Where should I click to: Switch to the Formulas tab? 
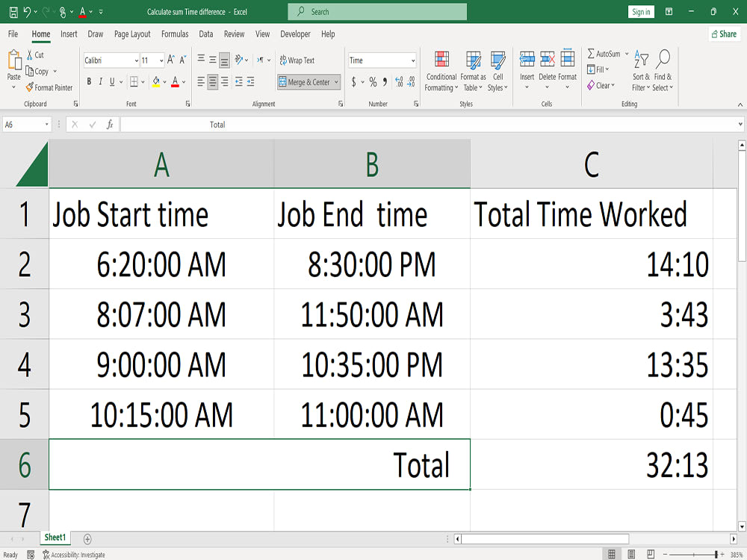click(175, 34)
